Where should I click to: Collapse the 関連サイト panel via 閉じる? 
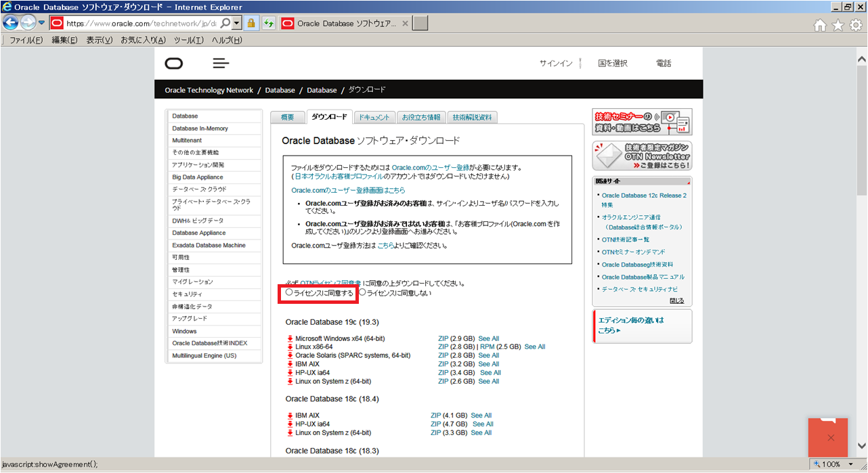(677, 300)
